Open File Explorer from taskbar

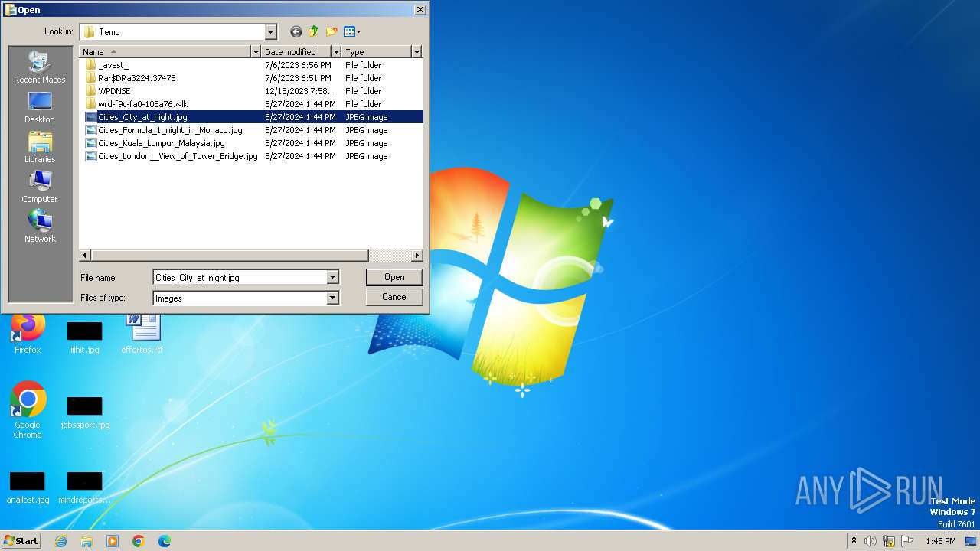87,541
